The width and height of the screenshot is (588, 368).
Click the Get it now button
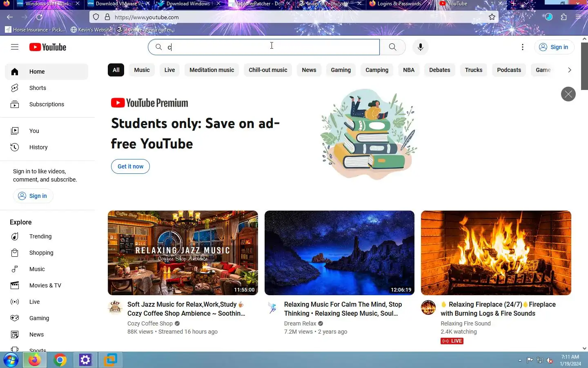click(130, 166)
